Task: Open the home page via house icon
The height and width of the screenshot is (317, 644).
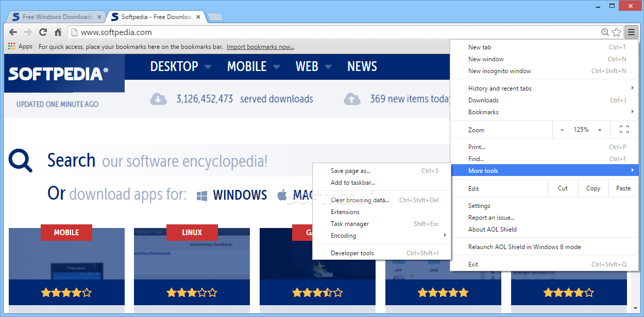Action: [x=58, y=32]
